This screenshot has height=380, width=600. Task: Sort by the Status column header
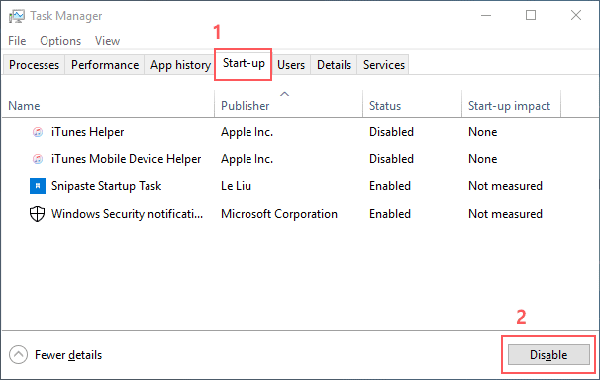point(385,106)
